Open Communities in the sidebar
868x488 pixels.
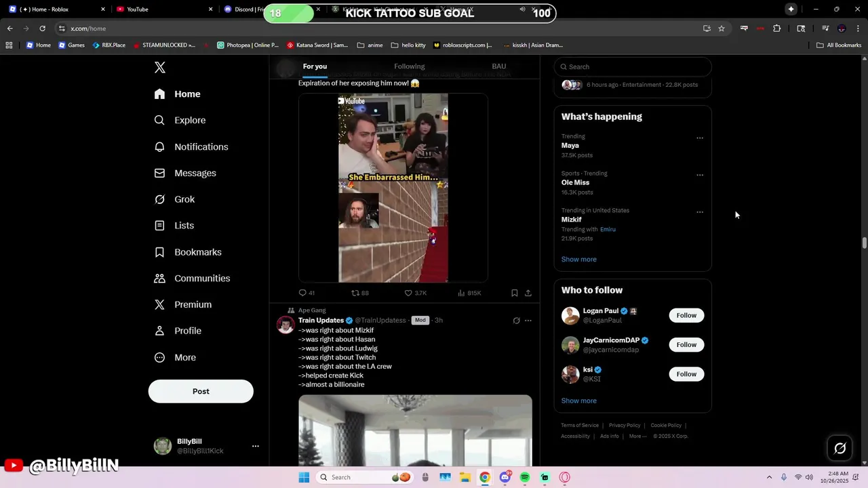(192, 279)
